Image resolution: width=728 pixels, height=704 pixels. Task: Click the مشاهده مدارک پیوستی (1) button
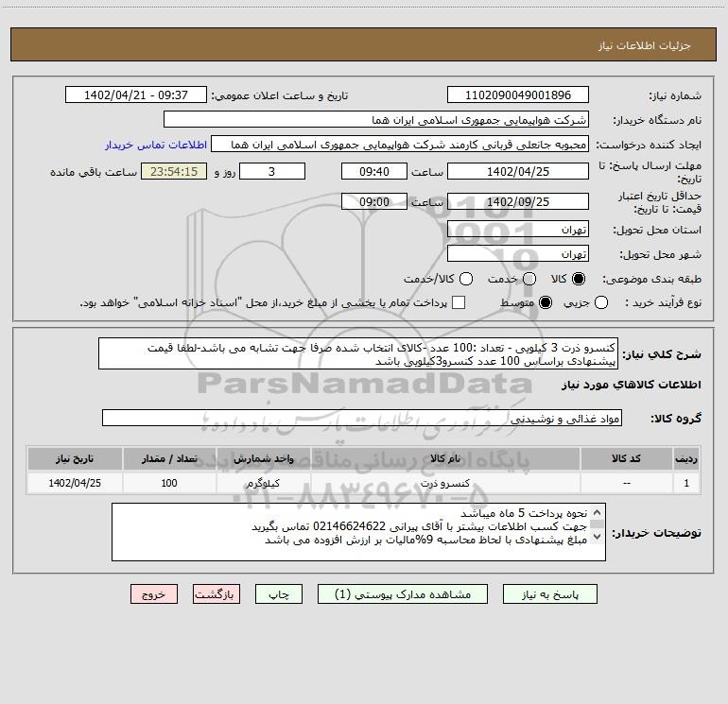click(403, 594)
